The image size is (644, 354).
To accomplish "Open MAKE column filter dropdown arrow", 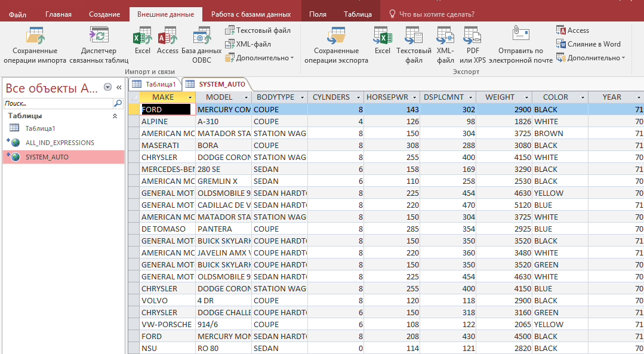I will coord(190,97).
